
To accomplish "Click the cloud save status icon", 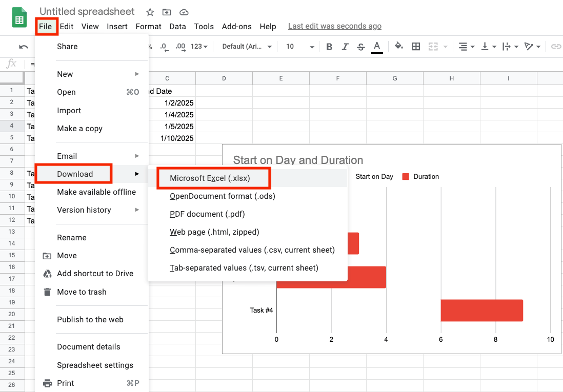I will (x=184, y=12).
